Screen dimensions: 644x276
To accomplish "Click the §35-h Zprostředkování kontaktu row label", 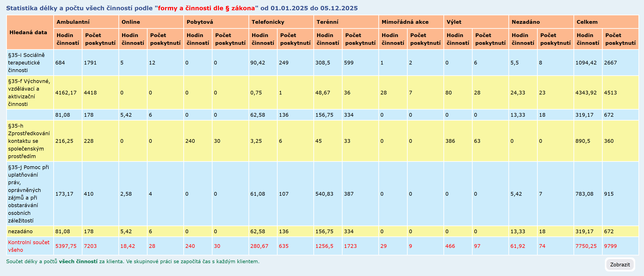I will pos(29,141).
